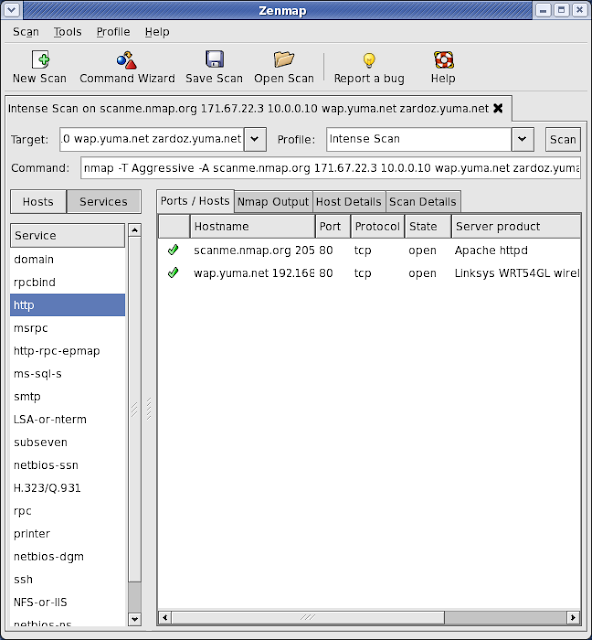Click into the Command input field

point(330,168)
